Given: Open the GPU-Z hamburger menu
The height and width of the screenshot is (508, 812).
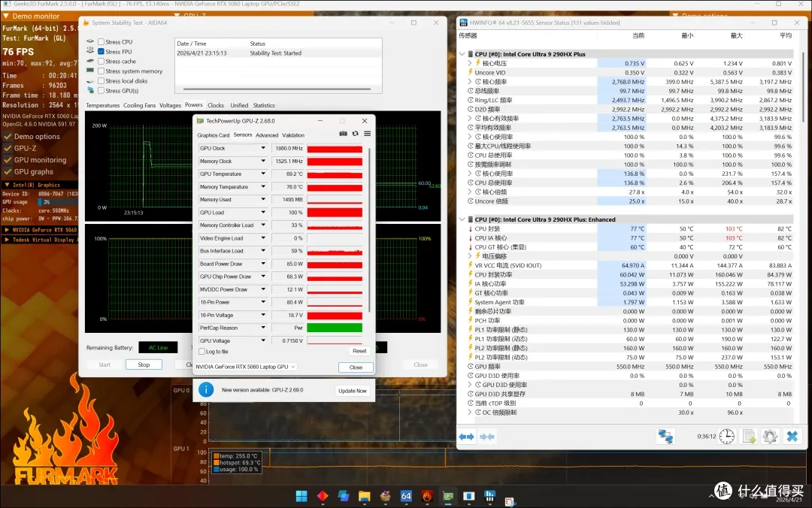Looking at the screenshot, I should (367, 134).
